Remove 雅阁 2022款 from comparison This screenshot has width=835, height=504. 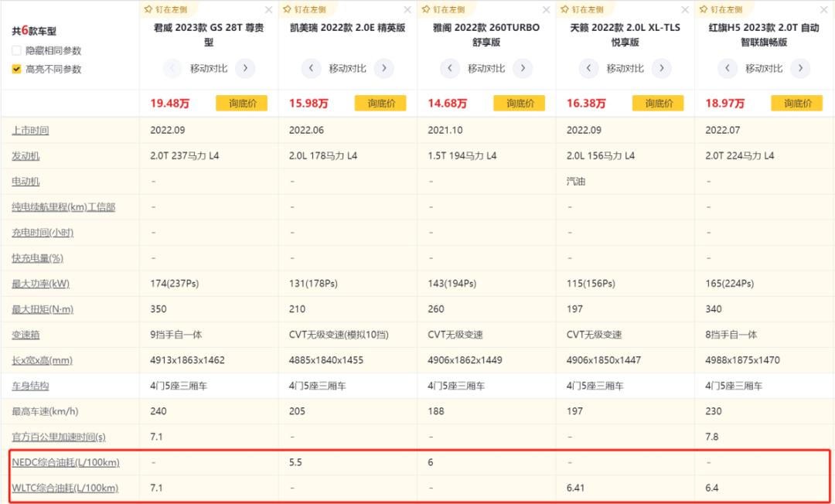point(547,9)
